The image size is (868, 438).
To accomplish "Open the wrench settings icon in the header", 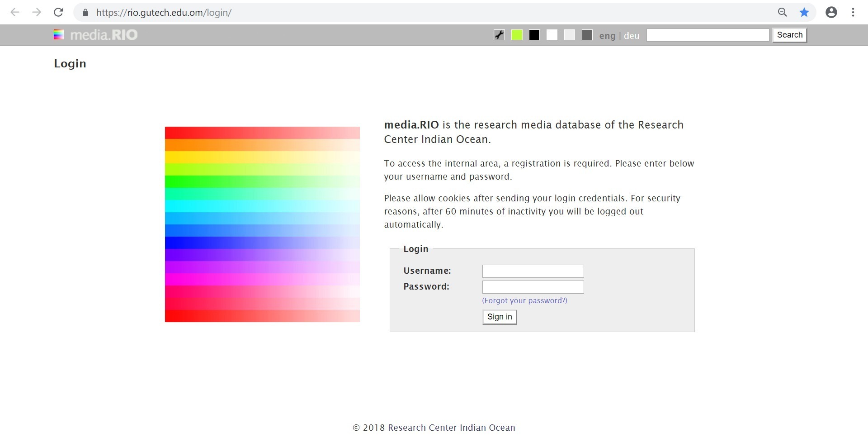I will coord(499,35).
